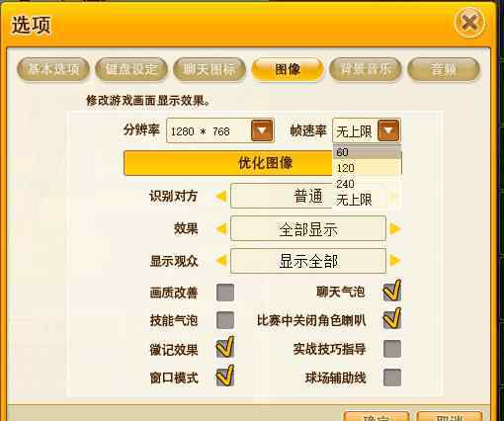Switch to the 键盘设定 tab
This screenshot has height=421, width=504.
[x=131, y=69]
